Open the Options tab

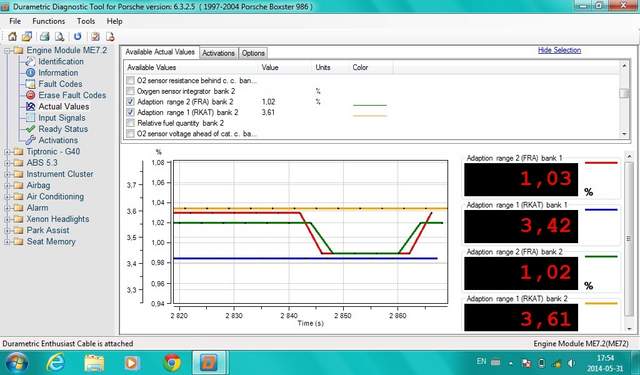tap(253, 53)
